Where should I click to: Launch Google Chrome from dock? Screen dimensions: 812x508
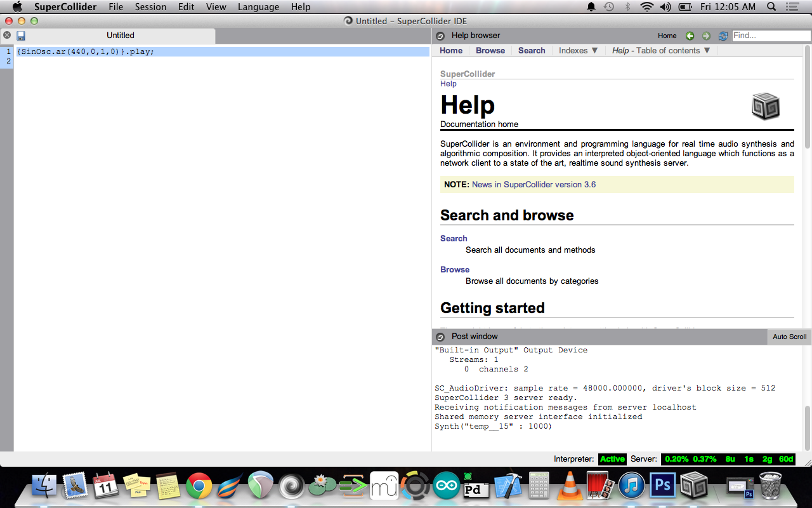pos(199,486)
